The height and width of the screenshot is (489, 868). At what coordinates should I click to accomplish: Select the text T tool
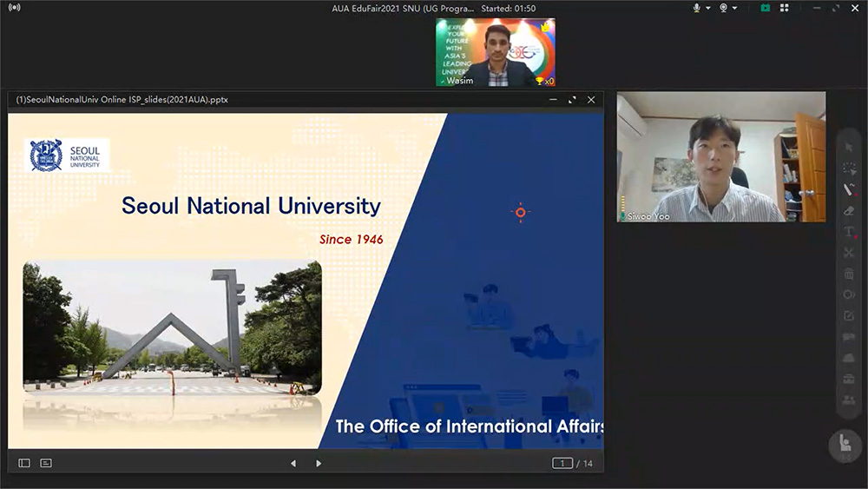click(849, 232)
